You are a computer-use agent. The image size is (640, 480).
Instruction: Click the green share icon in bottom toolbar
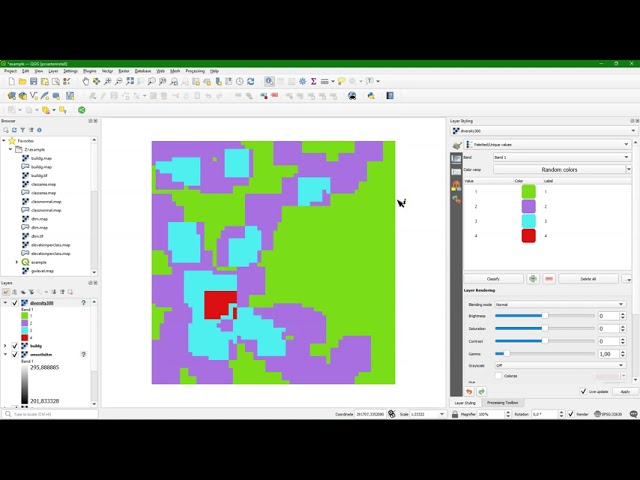(x=82, y=110)
